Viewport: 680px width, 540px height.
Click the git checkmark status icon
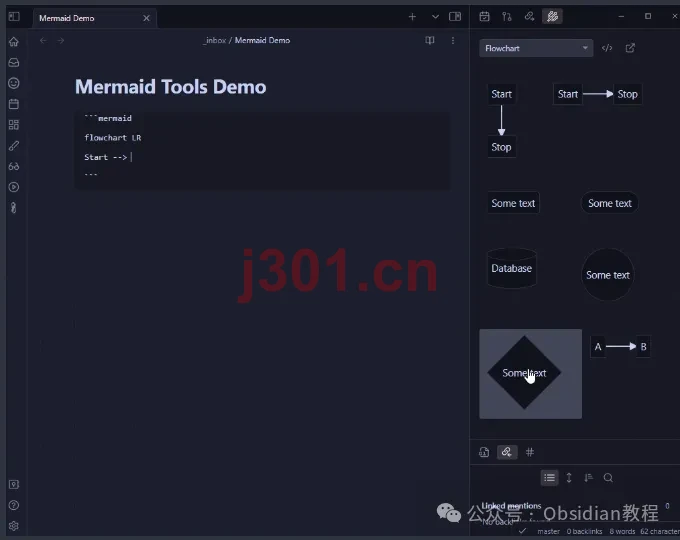pyautogui.click(x=523, y=531)
